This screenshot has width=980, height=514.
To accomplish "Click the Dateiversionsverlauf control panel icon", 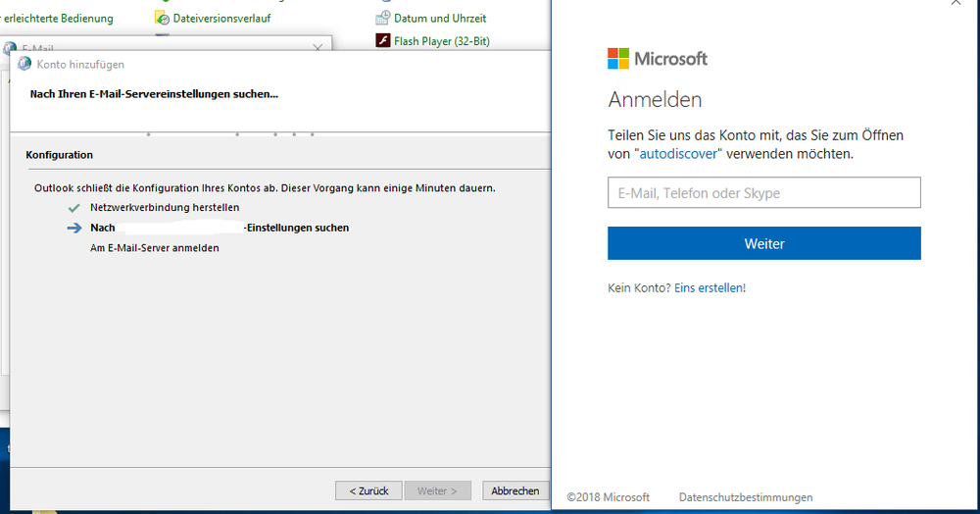I will (x=162, y=18).
